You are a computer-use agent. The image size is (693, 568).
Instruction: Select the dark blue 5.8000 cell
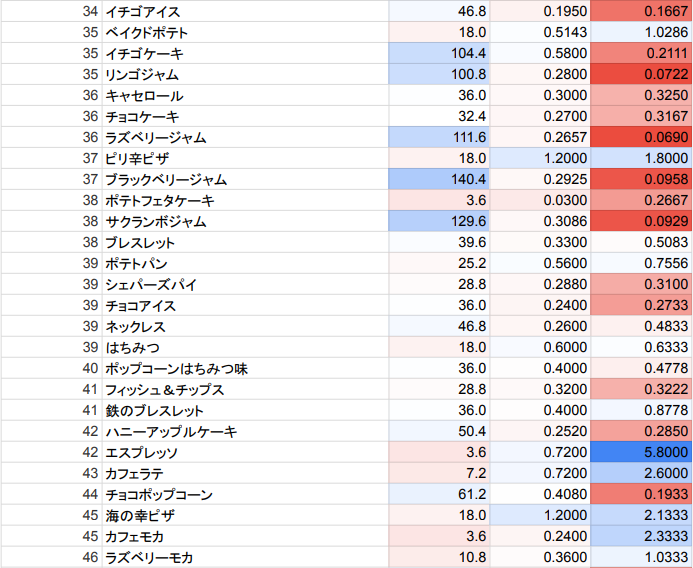[641, 452]
